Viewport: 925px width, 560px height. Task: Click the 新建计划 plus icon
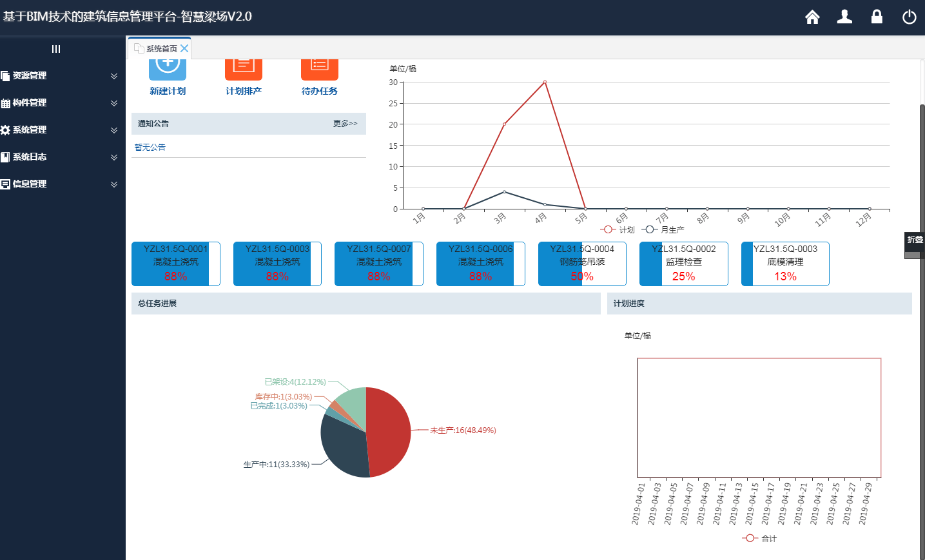click(x=168, y=65)
